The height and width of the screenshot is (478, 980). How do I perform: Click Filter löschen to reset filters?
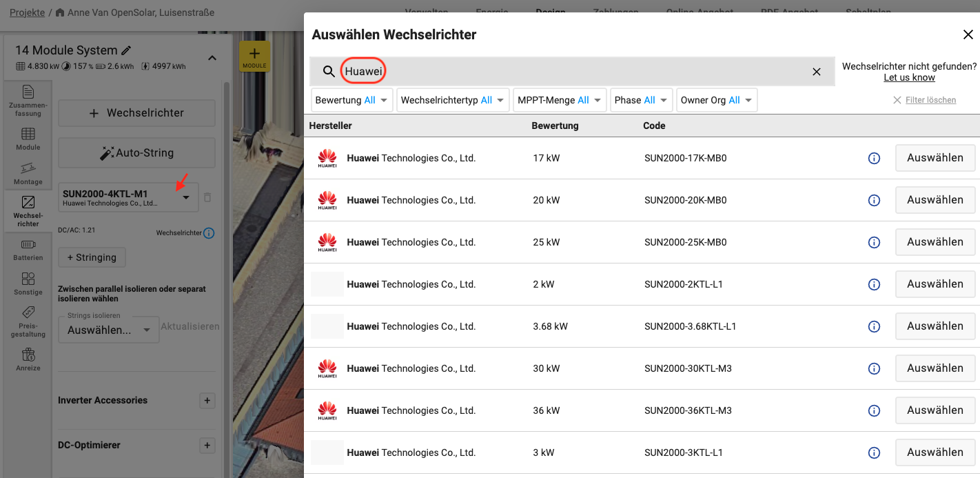tap(924, 100)
